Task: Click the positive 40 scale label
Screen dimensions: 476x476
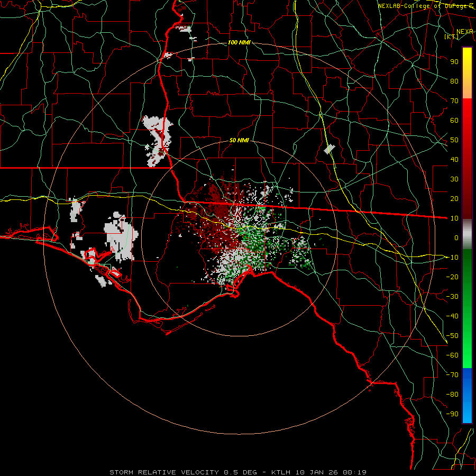Action: click(x=454, y=159)
